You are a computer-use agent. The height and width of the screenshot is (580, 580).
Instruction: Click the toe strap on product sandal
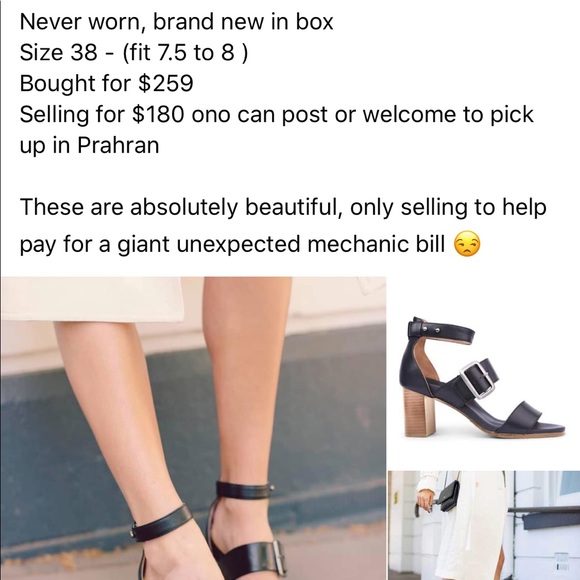[527, 415]
